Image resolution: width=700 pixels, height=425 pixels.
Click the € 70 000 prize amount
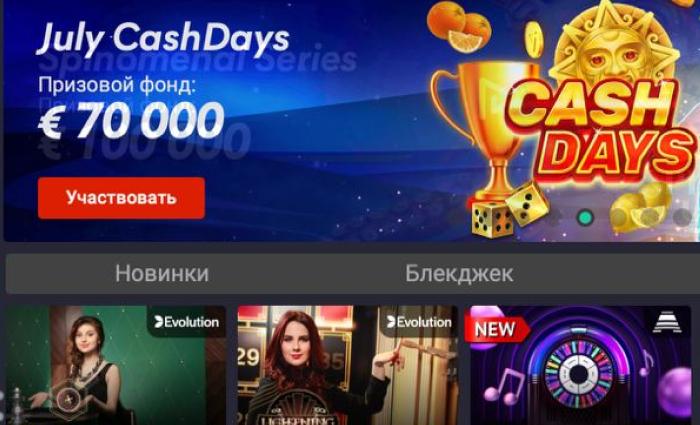(x=130, y=121)
